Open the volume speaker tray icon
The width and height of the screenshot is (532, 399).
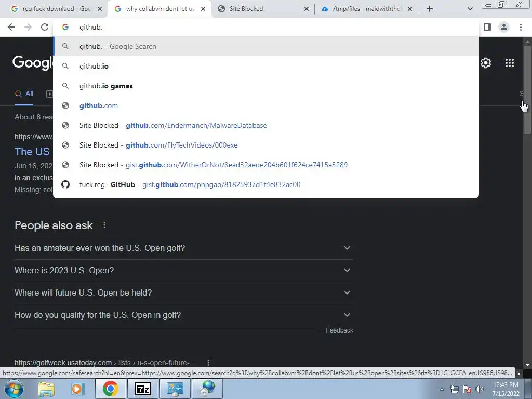point(480,389)
